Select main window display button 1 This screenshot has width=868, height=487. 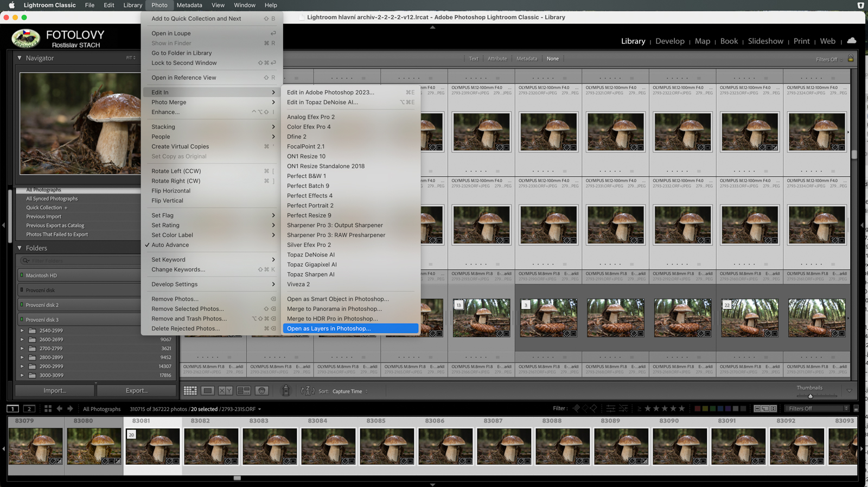12,409
